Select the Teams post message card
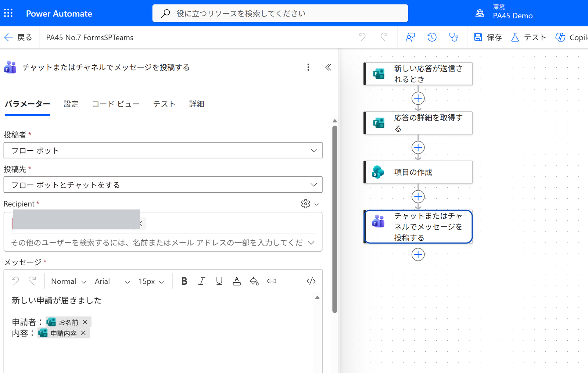Screen dimensions: 588x373 pos(418,227)
